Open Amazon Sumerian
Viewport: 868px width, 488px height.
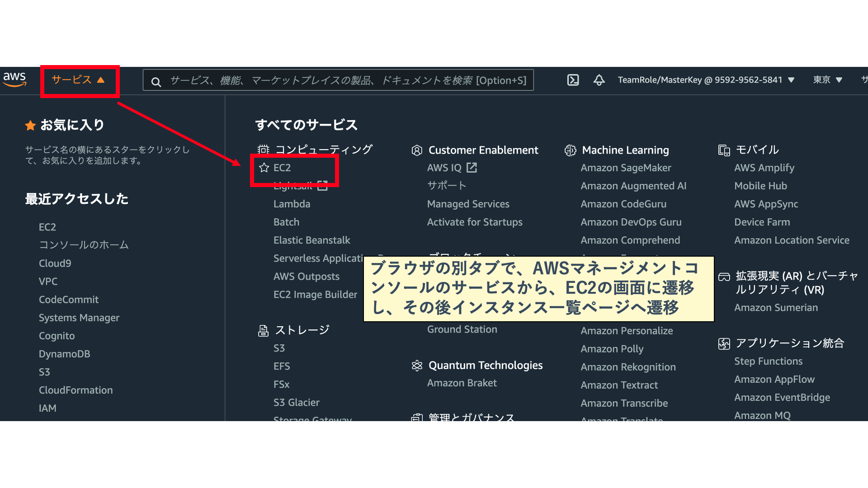pyautogui.click(x=776, y=307)
